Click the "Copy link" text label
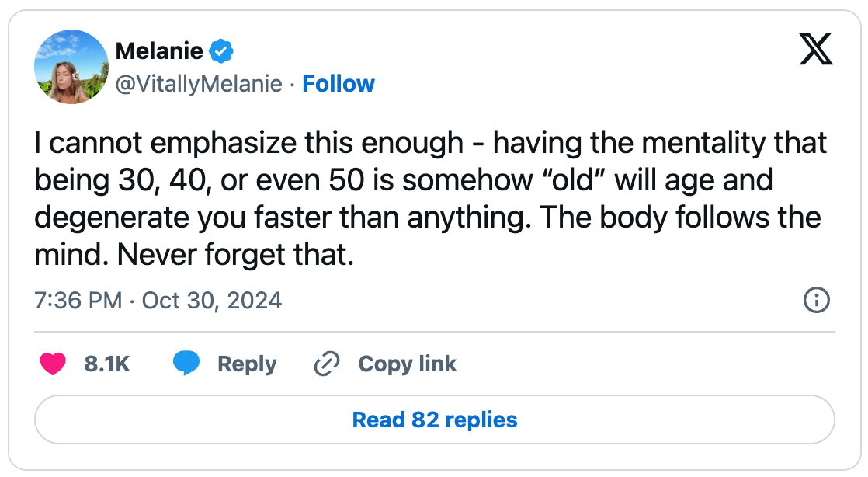 (x=407, y=364)
